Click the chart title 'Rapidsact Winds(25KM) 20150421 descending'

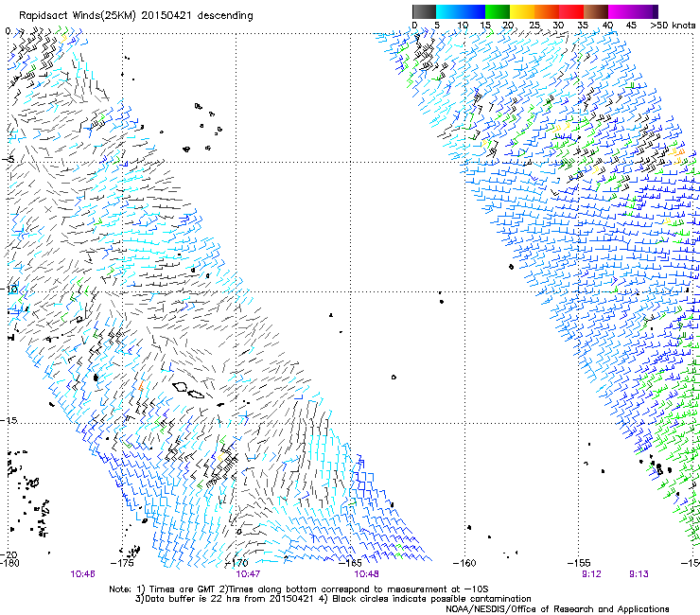click(x=135, y=16)
